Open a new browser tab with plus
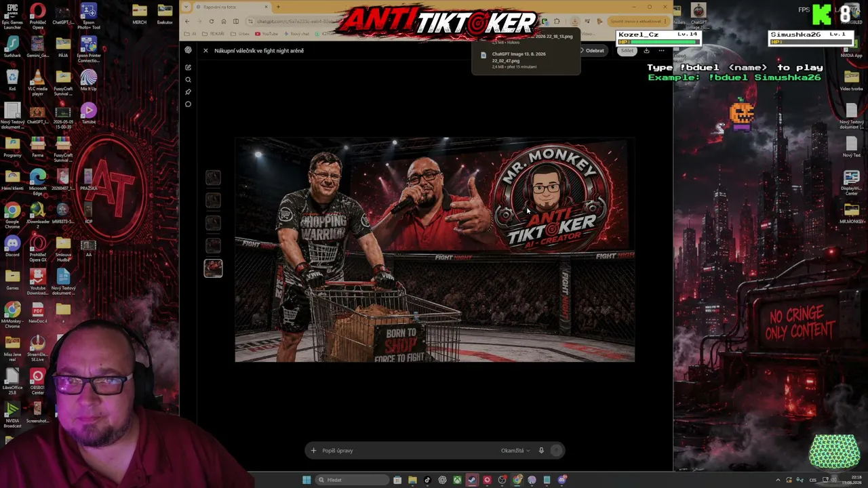The width and height of the screenshot is (868, 488). [x=278, y=7]
